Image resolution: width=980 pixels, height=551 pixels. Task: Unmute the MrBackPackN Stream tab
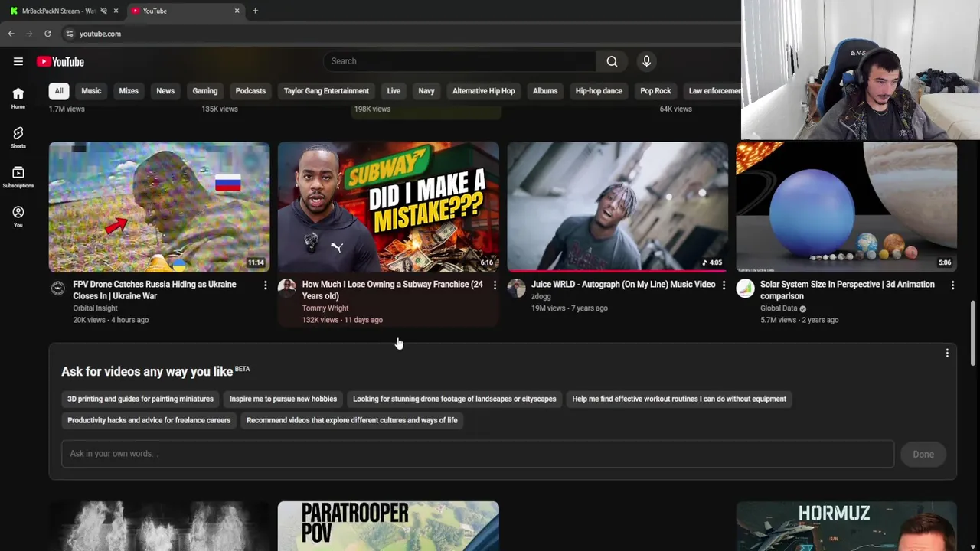pyautogui.click(x=103, y=11)
